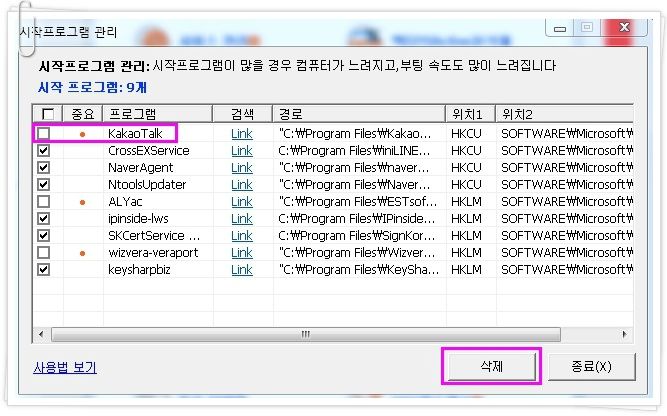This screenshot has width=667, height=416.
Task: Uncheck the SKCertService checkbox
Action: [43, 236]
